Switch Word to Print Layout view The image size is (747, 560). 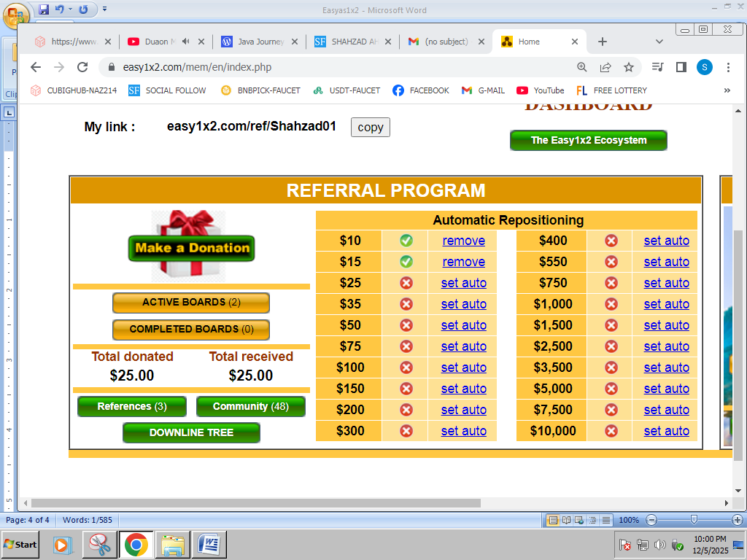553,520
